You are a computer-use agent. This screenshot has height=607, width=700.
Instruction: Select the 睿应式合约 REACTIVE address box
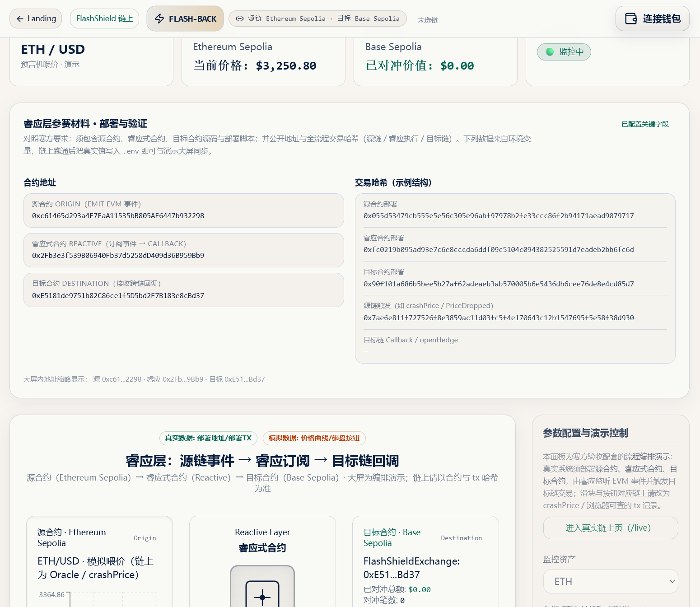[184, 250]
